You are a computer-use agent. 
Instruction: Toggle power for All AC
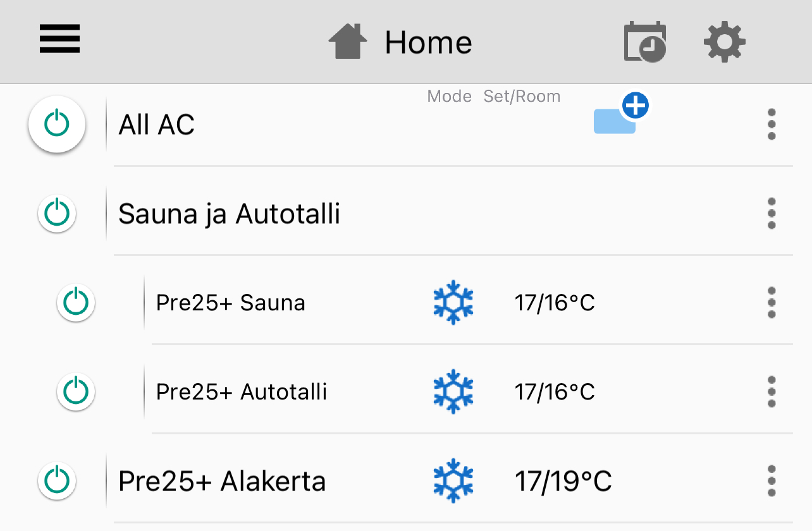[57, 125]
